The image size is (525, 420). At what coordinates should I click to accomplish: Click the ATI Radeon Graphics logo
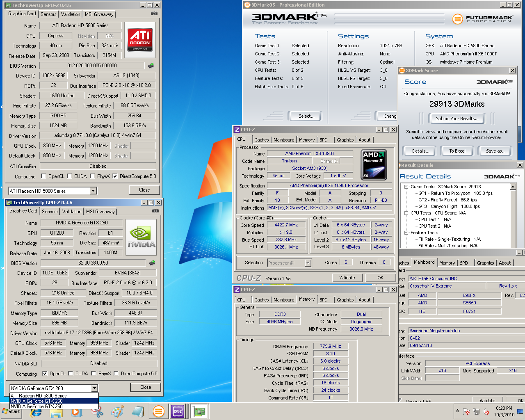[x=140, y=39]
